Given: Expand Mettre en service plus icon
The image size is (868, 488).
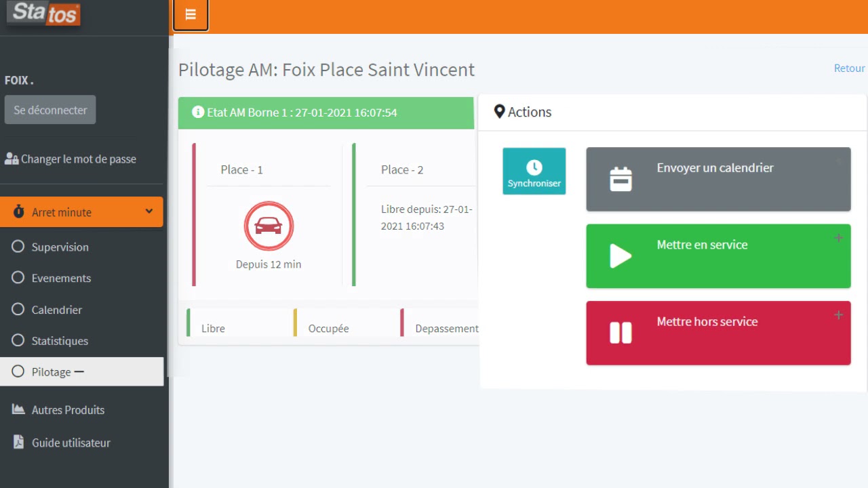Looking at the screenshot, I should click(x=839, y=238).
